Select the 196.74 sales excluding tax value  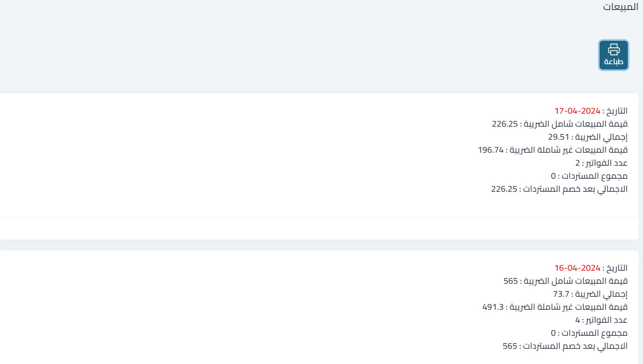(x=491, y=150)
